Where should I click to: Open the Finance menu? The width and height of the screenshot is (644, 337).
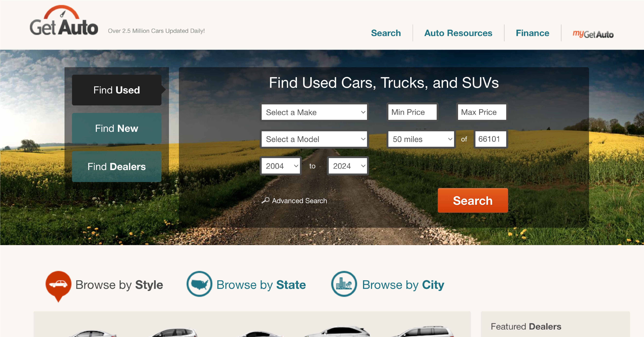(x=532, y=33)
